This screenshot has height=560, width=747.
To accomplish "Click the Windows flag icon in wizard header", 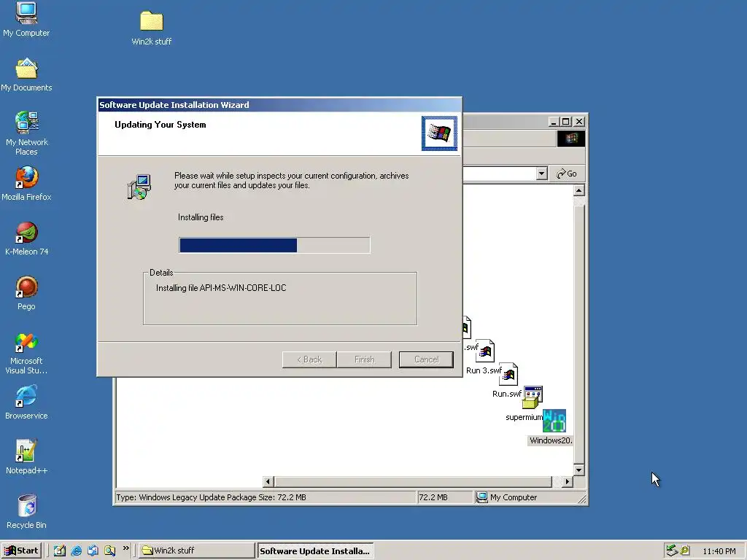I will 439,133.
